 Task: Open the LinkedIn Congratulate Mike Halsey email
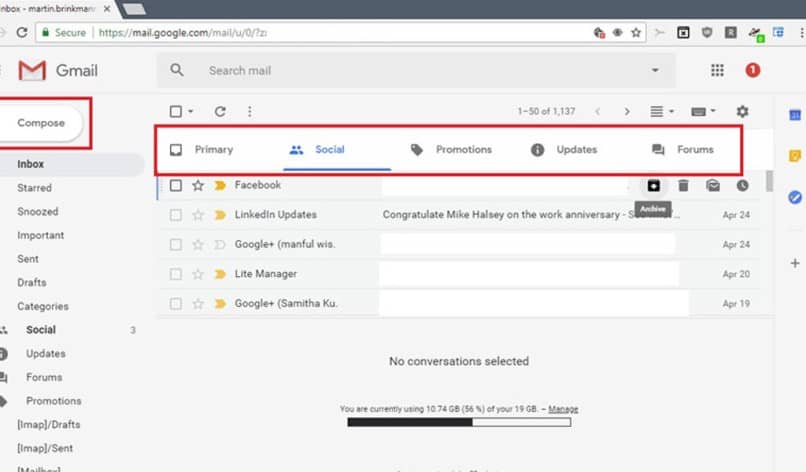pos(530,215)
